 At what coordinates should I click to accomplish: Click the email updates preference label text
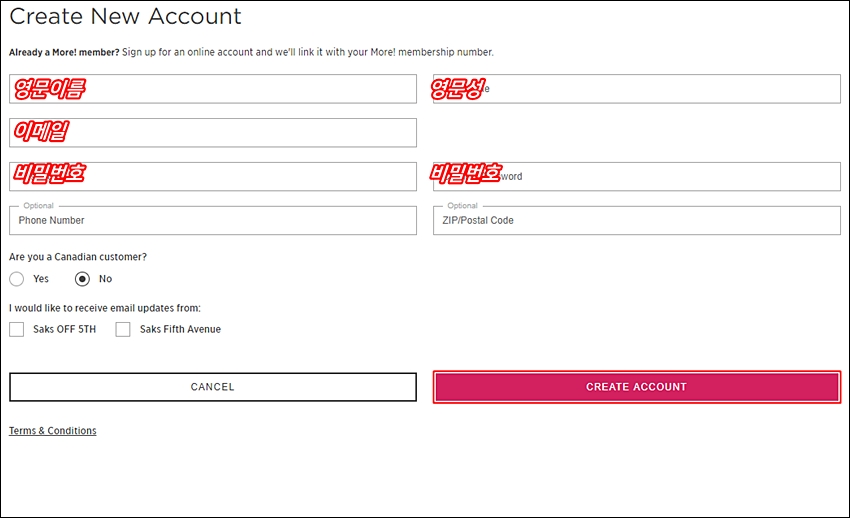[105, 308]
